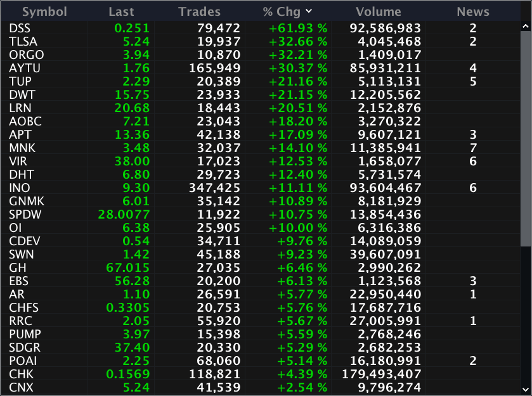Select the ORGO symbol
The width and height of the screenshot is (532, 396).
(x=27, y=54)
